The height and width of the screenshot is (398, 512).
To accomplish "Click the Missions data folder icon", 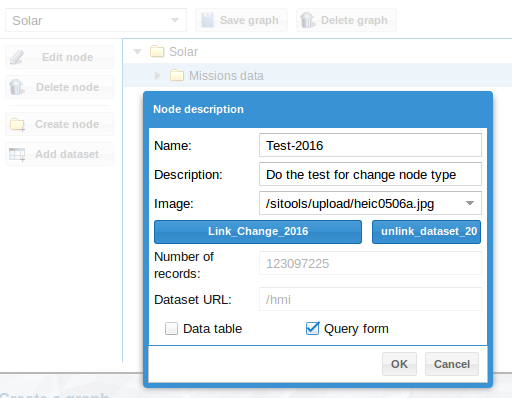I will coord(177,76).
